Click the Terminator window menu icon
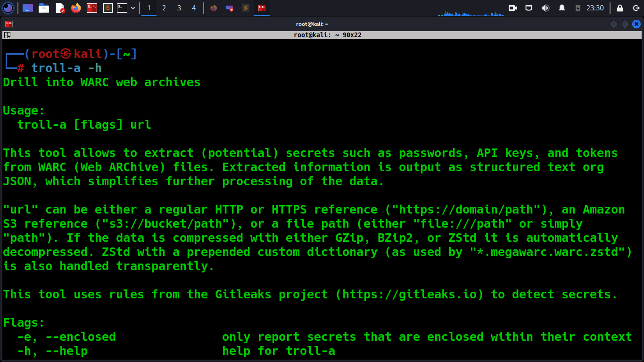This screenshot has height=362, width=644. tap(8, 24)
